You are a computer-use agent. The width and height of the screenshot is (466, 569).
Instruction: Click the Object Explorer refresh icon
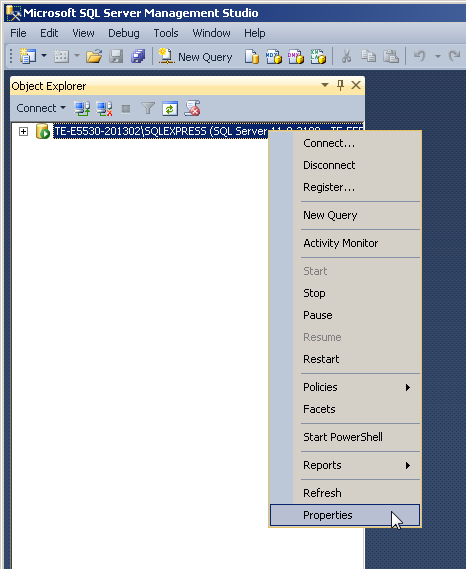(x=170, y=109)
